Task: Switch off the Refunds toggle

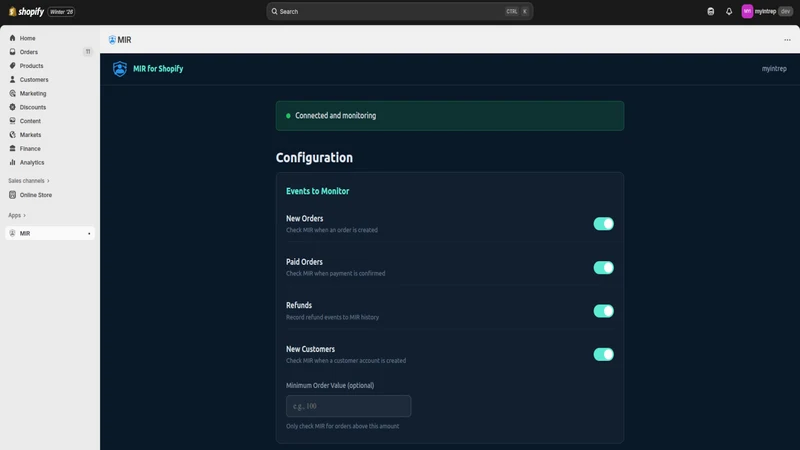Action: [604, 311]
